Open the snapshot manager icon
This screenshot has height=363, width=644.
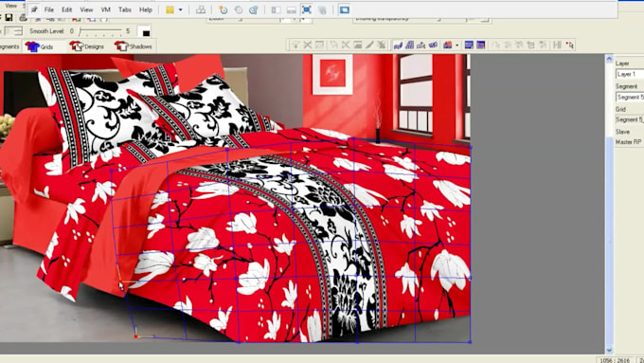pyautogui.click(x=254, y=9)
